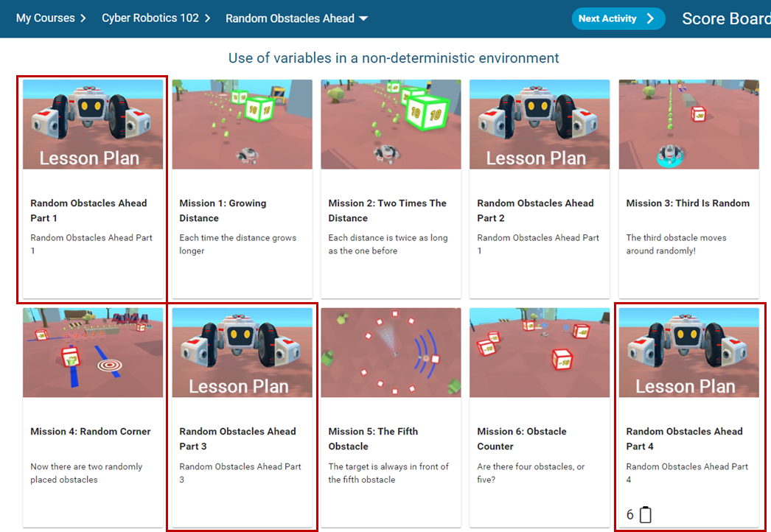Screen dimensions: 771x532
Task: Open Cyber Robotics 102 breadcrumb
Action: tap(150, 18)
